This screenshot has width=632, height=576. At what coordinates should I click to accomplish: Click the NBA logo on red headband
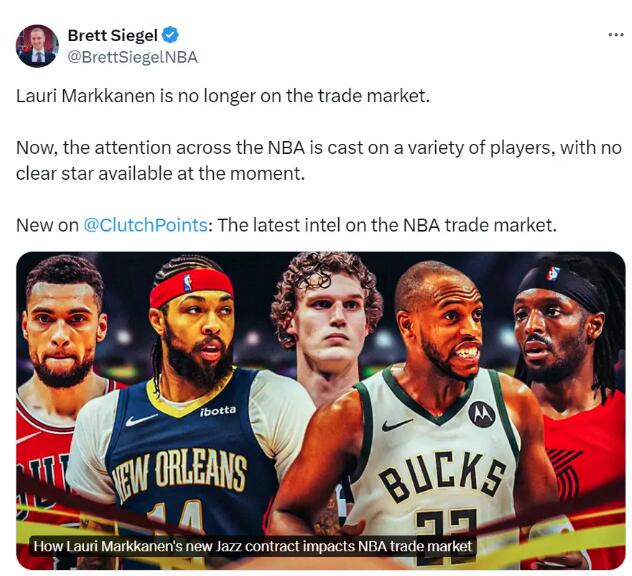pos(187,284)
